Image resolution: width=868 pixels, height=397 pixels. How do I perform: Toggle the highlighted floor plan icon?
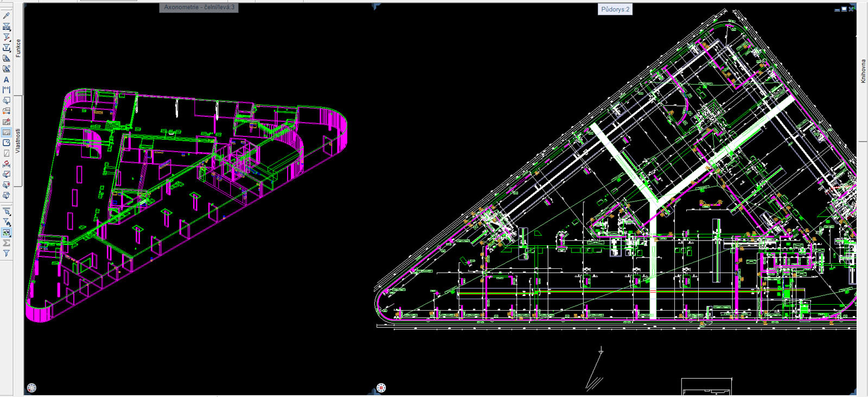(x=7, y=133)
